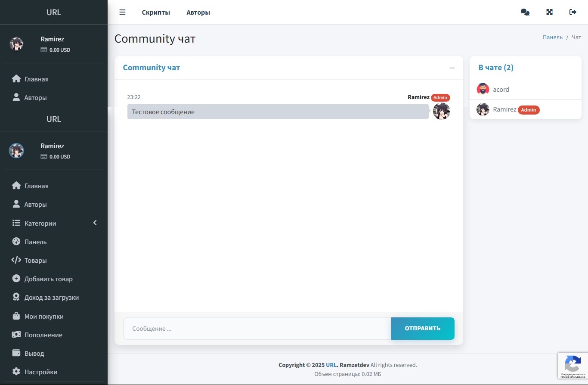Open Мои покупки shopping bag icon
The height and width of the screenshot is (385, 588).
point(16,316)
